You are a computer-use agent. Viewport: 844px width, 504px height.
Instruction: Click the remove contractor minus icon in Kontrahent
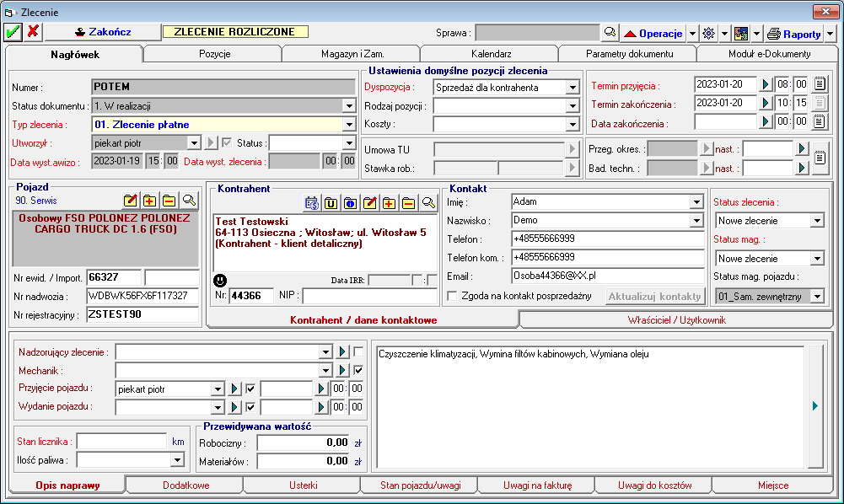tap(408, 202)
